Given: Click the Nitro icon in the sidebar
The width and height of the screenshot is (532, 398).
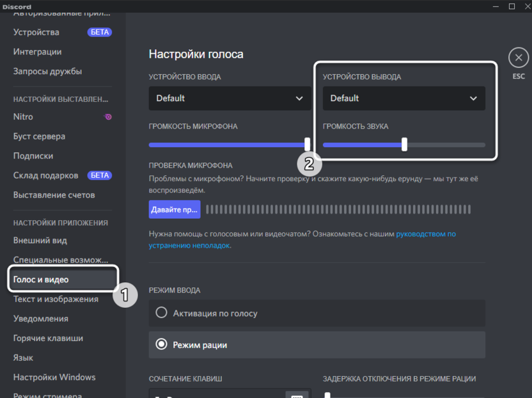Looking at the screenshot, I should click(x=108, y=117).
